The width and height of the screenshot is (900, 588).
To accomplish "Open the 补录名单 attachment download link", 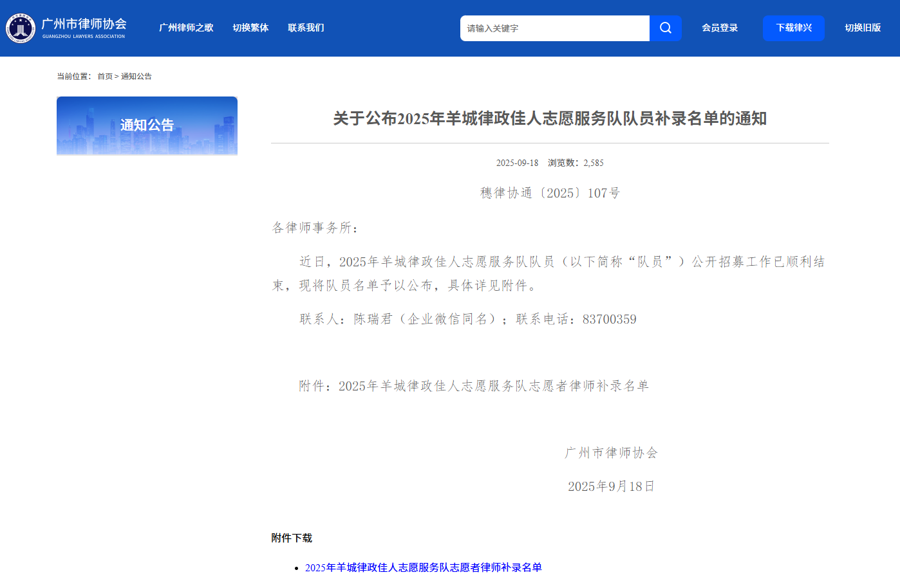I will (x=423, y=567).
